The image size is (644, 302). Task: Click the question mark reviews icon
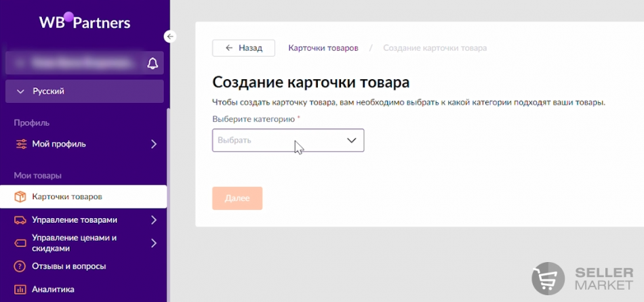21,266
